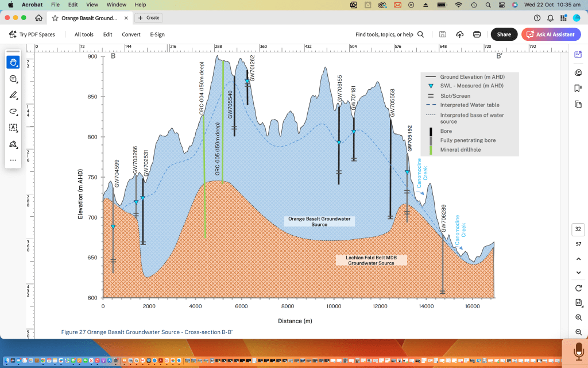This screenshot has width=588, height=368.
Task: Upload file with cloud upload icon
Action: click(x=460, y=34)
